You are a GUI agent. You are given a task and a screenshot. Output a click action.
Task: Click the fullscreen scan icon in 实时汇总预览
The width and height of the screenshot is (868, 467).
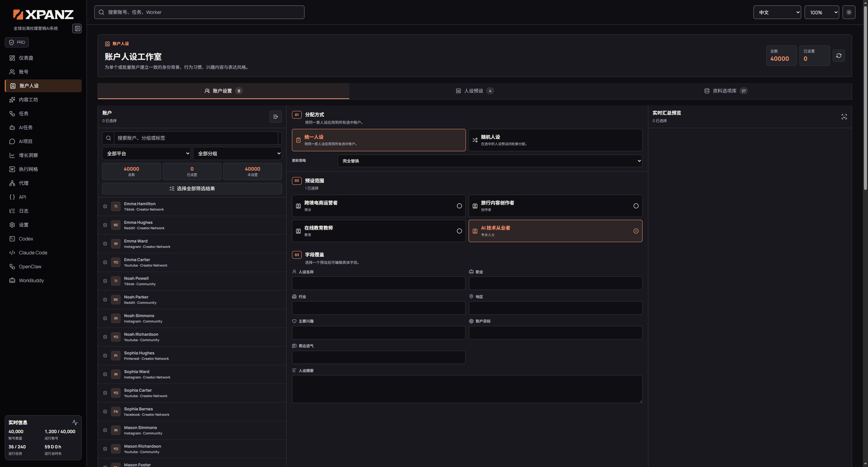click(844, 117)
